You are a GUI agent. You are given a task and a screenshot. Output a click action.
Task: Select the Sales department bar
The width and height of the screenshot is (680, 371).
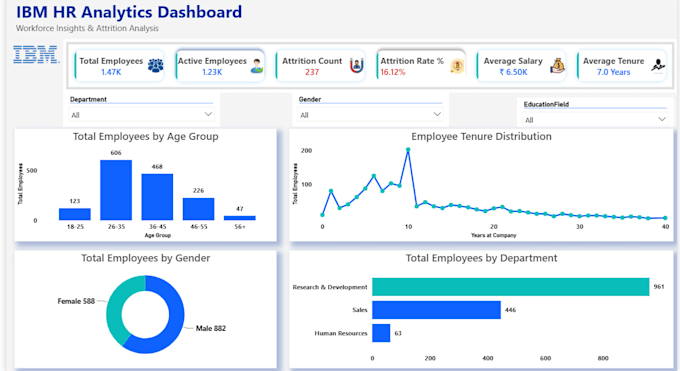(436, 310)
